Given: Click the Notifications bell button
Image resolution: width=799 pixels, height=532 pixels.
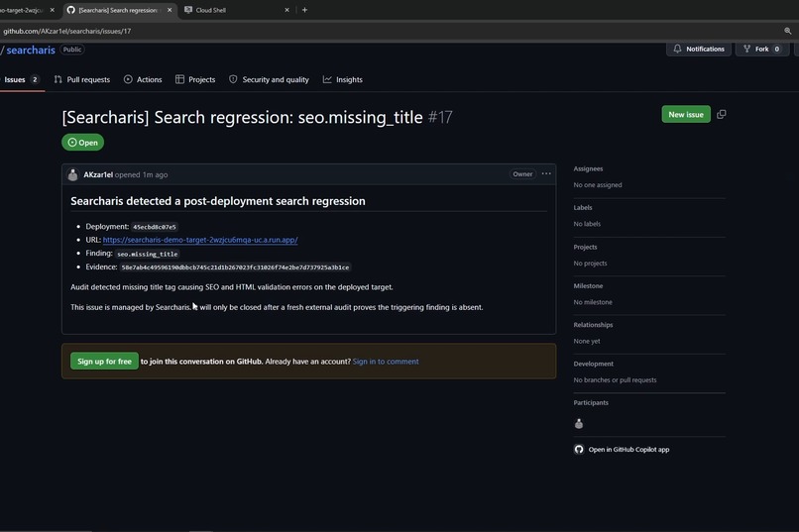Looking at the screenshot, I should pyautogui.click(x=699, y=49).
